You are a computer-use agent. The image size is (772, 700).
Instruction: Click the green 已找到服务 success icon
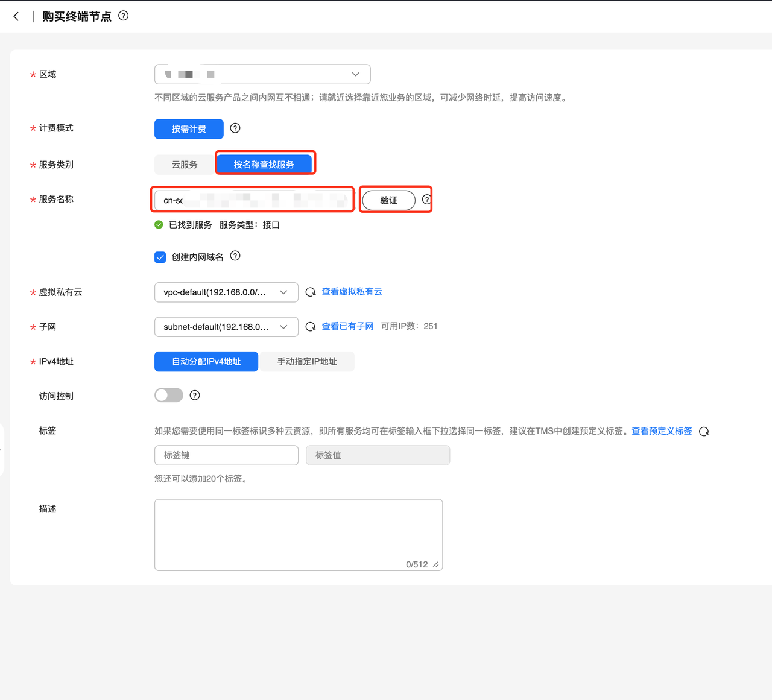159,225
